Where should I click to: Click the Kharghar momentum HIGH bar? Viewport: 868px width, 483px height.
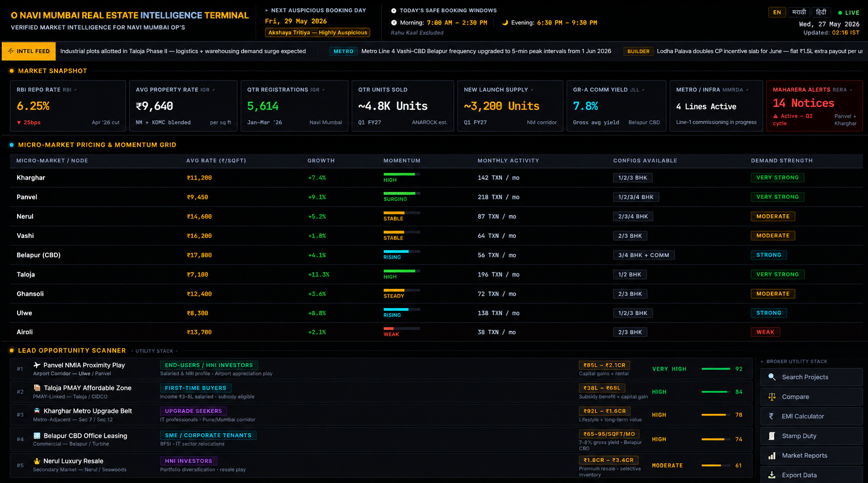(x=402, y=174)
